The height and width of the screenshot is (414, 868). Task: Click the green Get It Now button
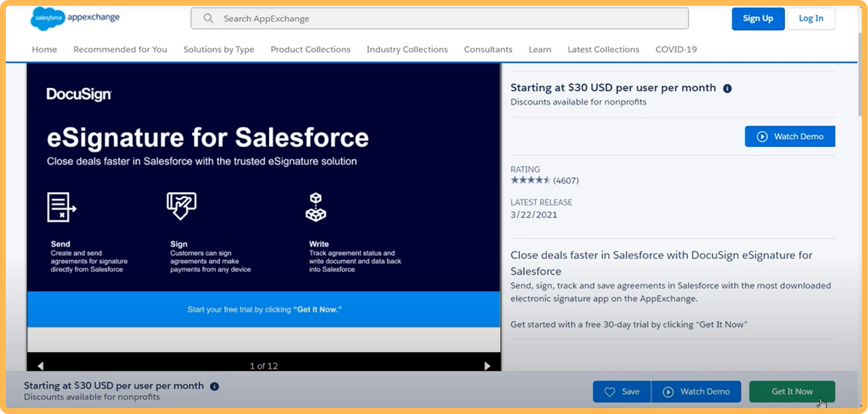pos(792,392)
